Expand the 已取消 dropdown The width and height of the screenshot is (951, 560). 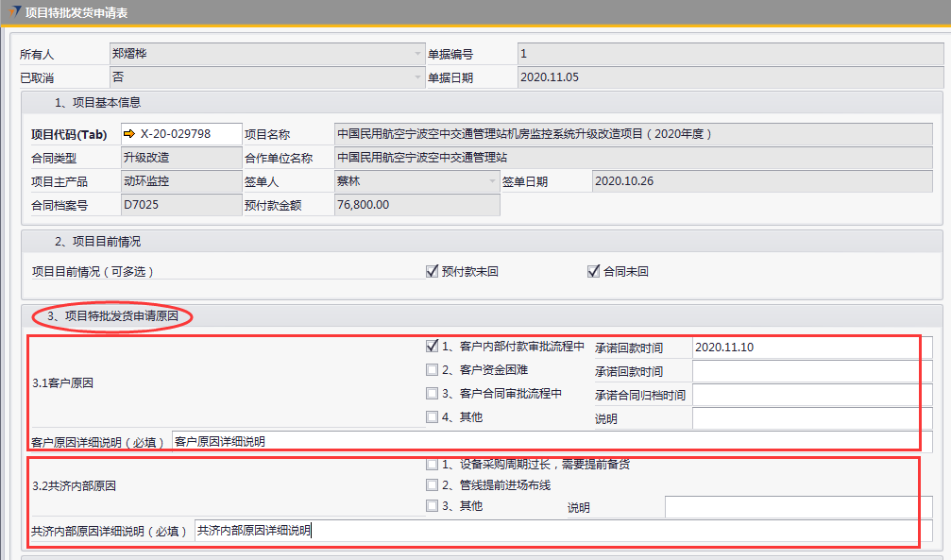[417, 78]
